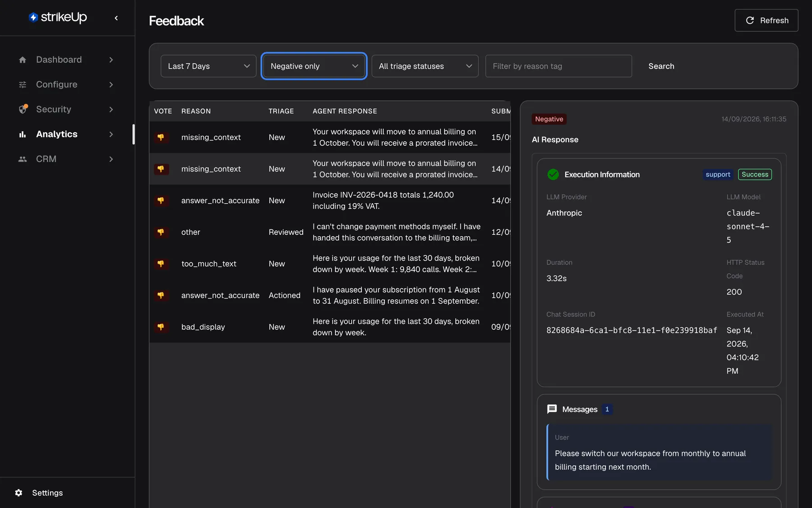Click thumbs-down icon on bad_display row
812x508 pixels.
click(161, 326)
